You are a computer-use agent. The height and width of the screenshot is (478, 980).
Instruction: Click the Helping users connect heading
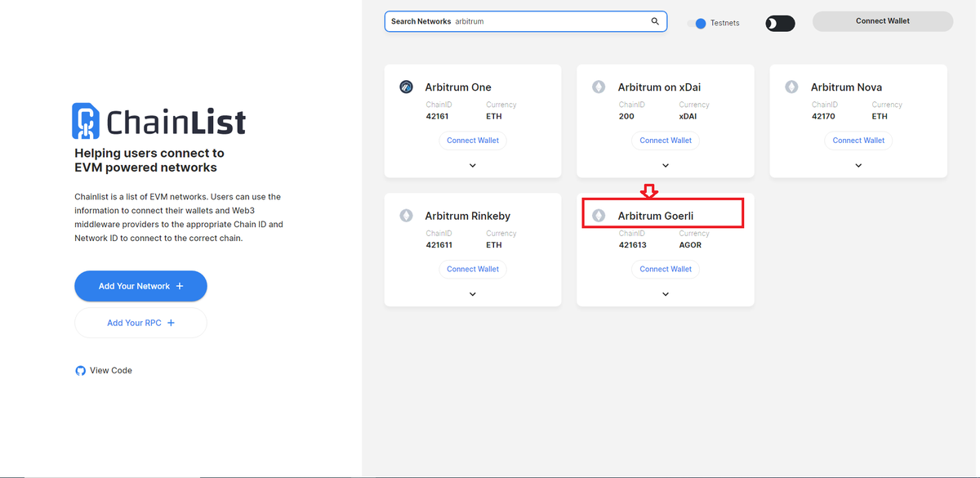pyautogui.click(x=149, y=160)
